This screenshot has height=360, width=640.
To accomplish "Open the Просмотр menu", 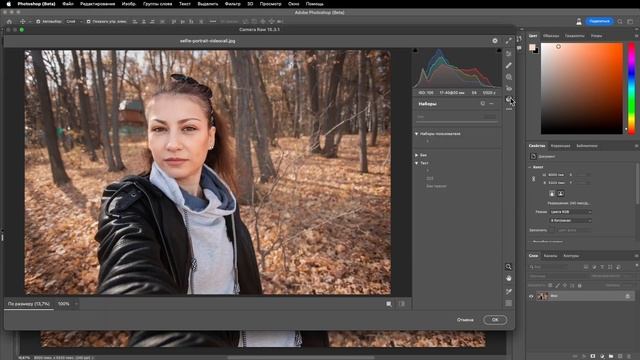I will 270,4.
